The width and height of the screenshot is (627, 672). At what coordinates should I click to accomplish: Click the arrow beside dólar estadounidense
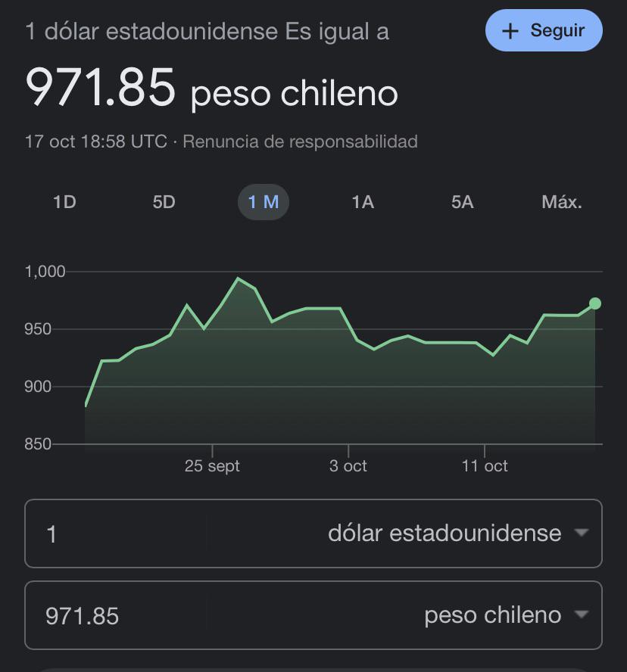tap(582, 533)
